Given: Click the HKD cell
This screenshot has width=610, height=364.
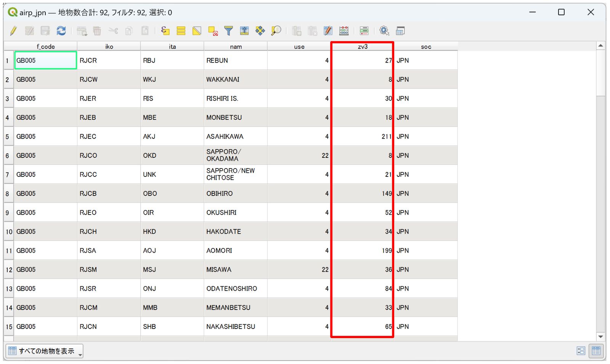Looking at the screenshot, I should tap(172, 231).
